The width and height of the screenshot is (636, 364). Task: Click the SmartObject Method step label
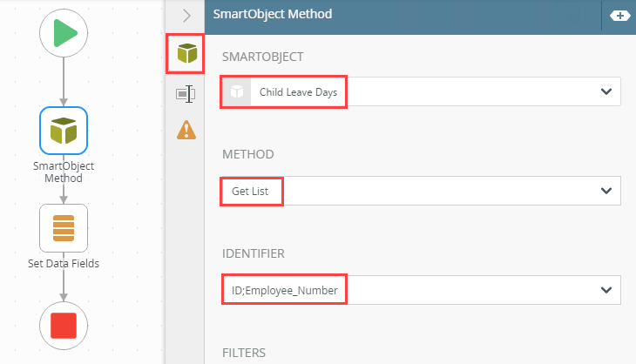coord(64,172)
